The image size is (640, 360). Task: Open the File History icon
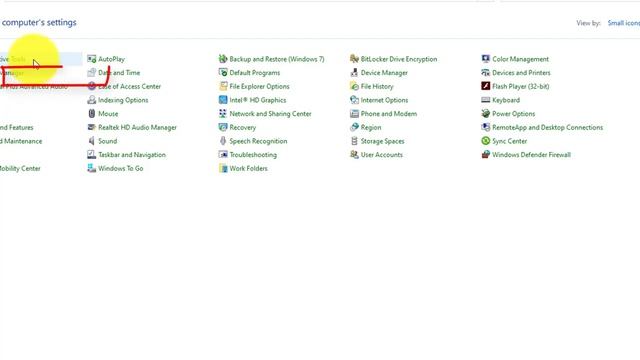[x=354, y=86]
